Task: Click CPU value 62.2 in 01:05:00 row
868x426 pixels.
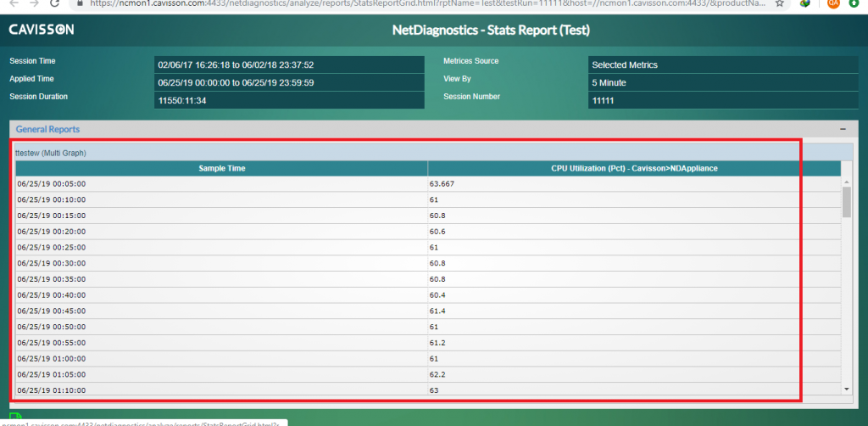Action: tap(437, 374)
